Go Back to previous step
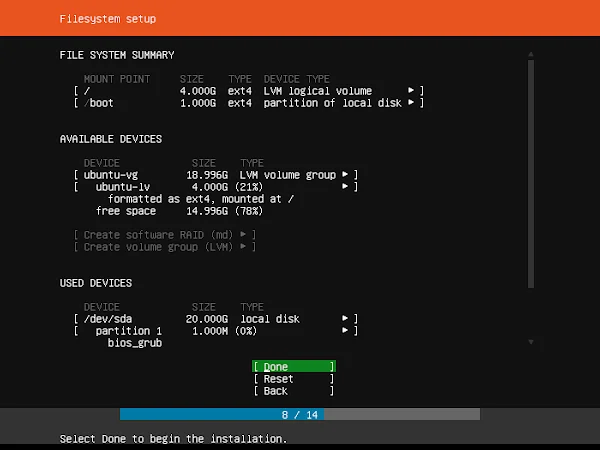This screenshot has width=600, height=450. (x=293, y=391)
